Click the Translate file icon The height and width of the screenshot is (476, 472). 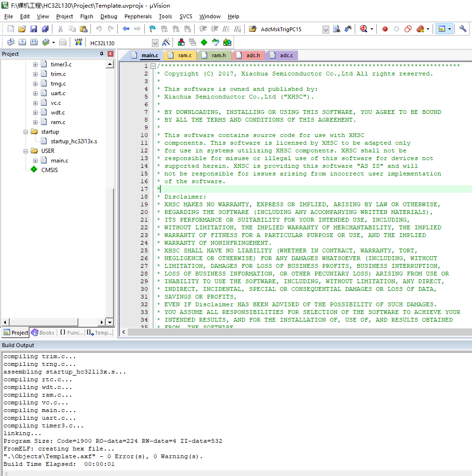click(x=11, y=42)
